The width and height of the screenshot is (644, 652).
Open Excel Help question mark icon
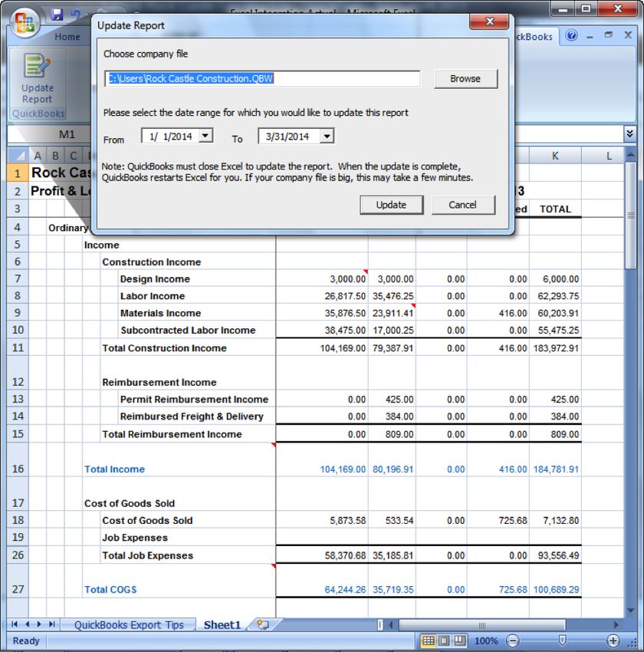pos(572,36)
